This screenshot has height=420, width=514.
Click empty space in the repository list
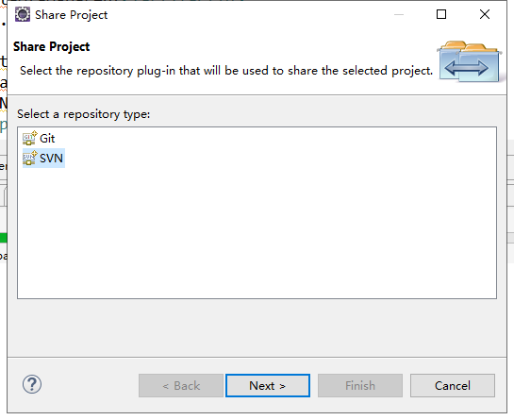click(257, 233)
